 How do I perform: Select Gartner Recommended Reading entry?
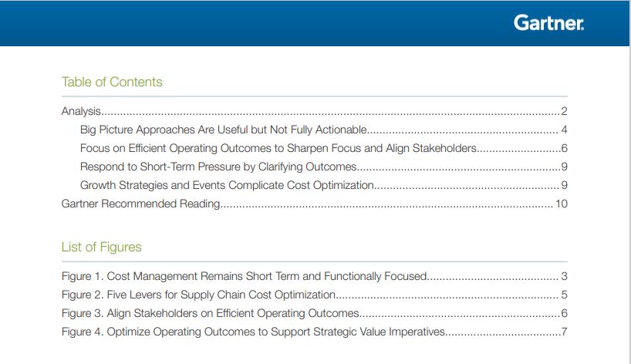point(314,204)
